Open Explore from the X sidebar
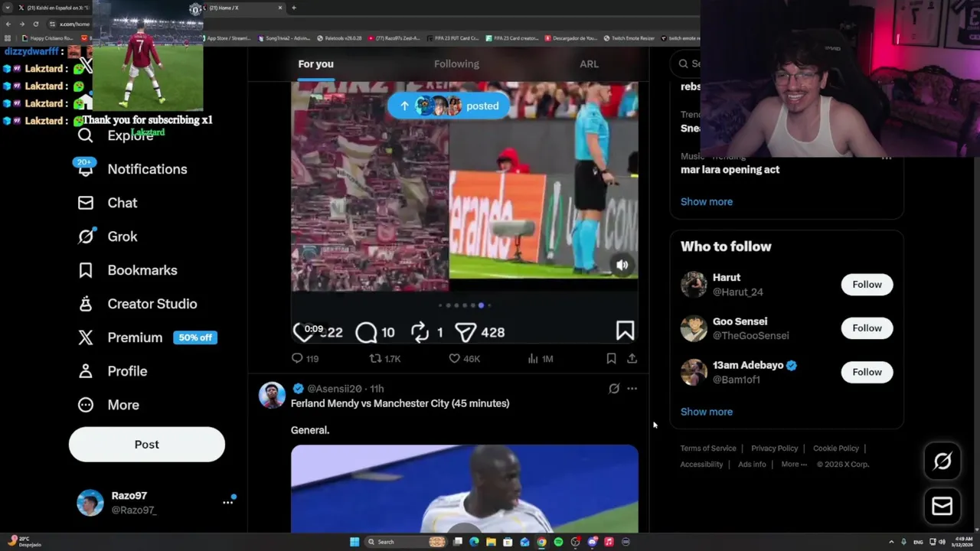 pos(116,135)
